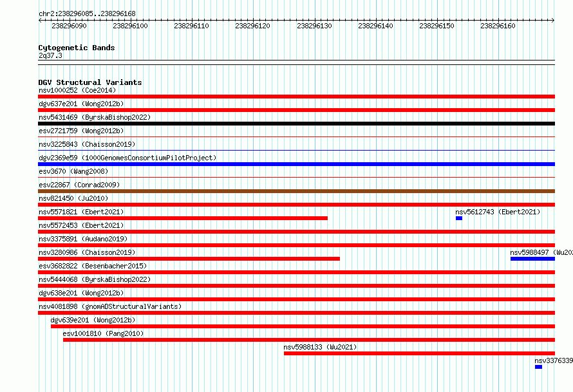This screenshot has height=392, width=573.
Task: Click the nsv5571821 (Ebert2021) label
Action: [81, 212]
